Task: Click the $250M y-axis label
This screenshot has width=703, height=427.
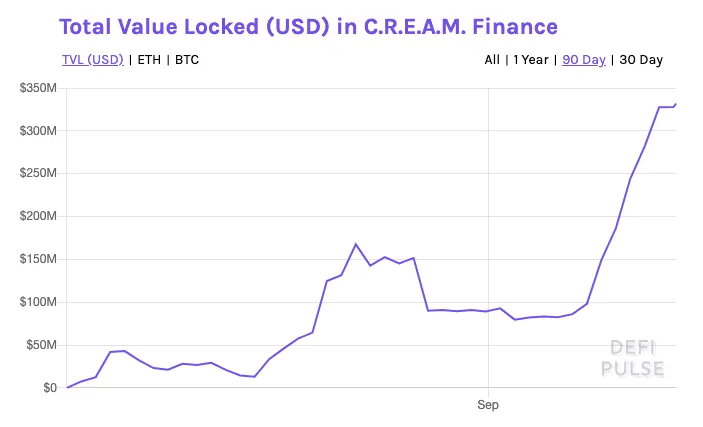Action: pos(38,173)
